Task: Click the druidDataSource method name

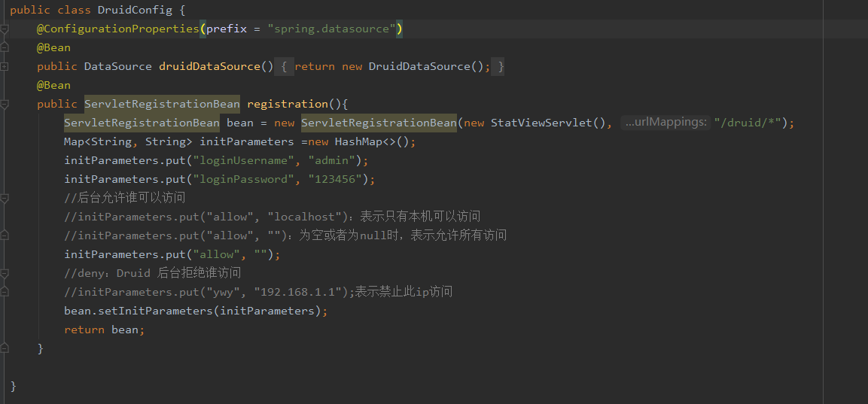Action: click(x=210, y=66)
